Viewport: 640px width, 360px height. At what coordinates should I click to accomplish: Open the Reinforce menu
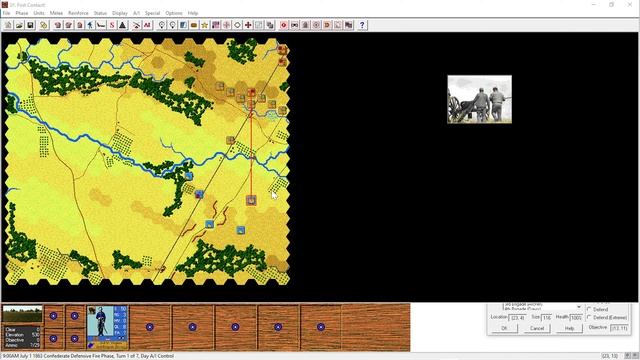click(78, 13)
